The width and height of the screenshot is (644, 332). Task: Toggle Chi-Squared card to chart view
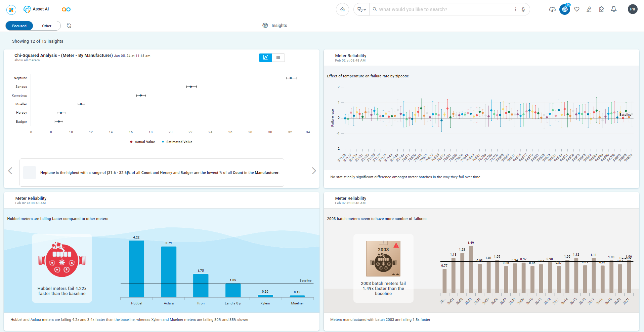pyautogui.click(x=265, y=58)
